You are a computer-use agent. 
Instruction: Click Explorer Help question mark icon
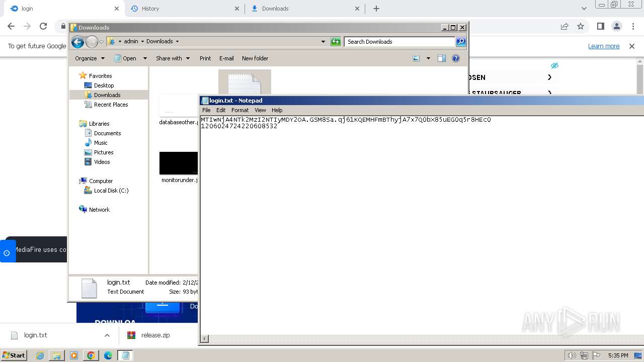click(456, 58)
